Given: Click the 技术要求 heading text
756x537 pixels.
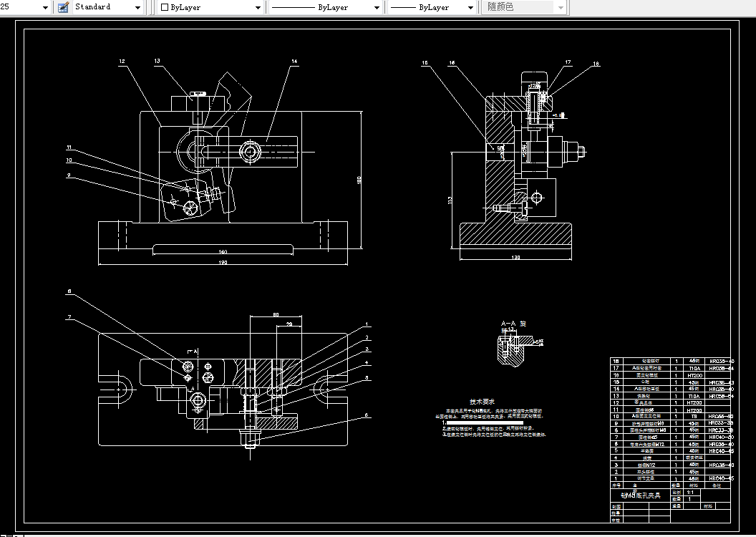Looking at the screenshot, I should [482, 402].
